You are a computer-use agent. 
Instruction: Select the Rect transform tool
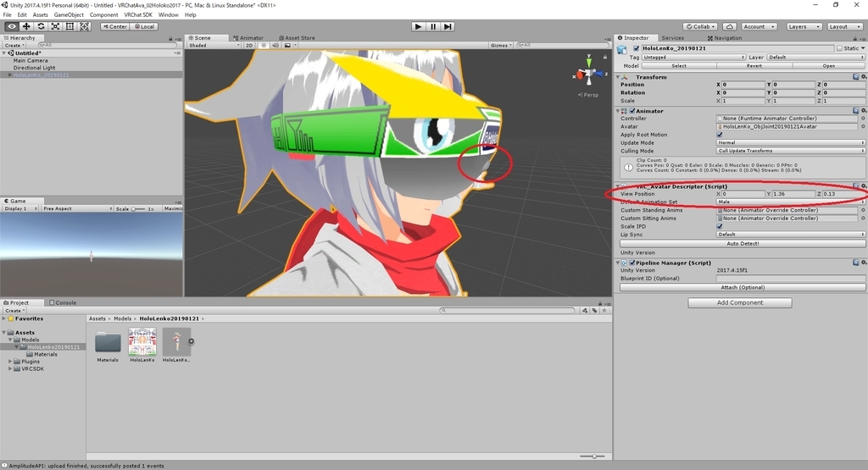(x=70, y=26)
